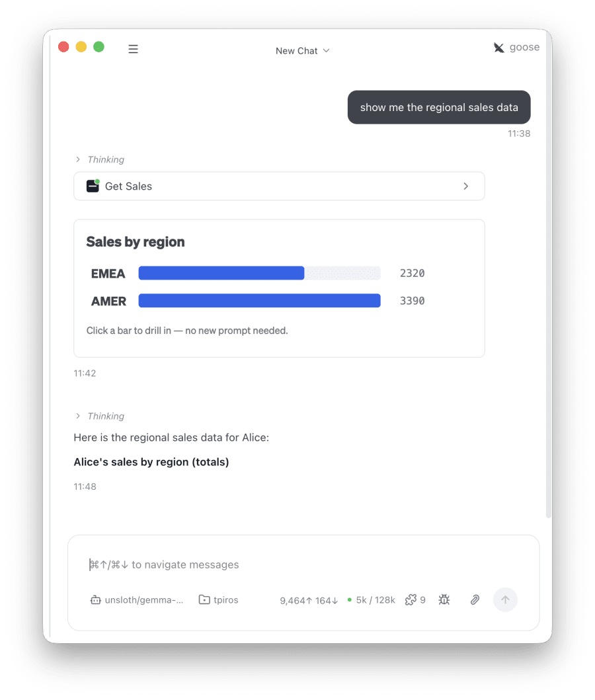Expand the first Thinking section

100,159
